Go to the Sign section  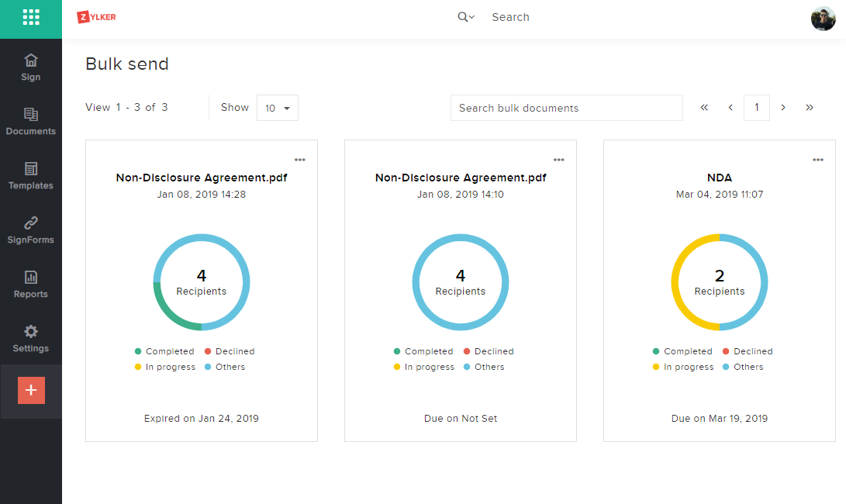31,67
